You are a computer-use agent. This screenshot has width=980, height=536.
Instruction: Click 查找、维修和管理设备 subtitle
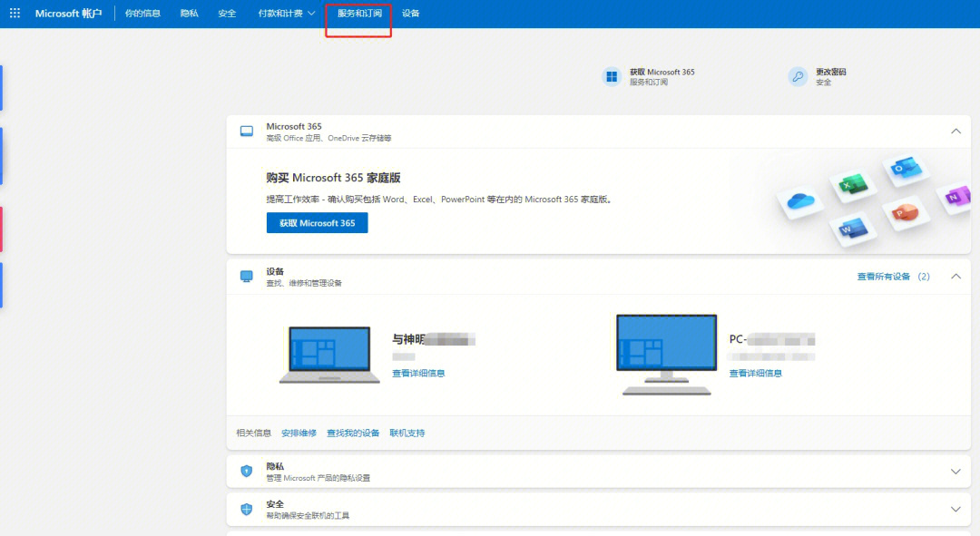point(304,283)
